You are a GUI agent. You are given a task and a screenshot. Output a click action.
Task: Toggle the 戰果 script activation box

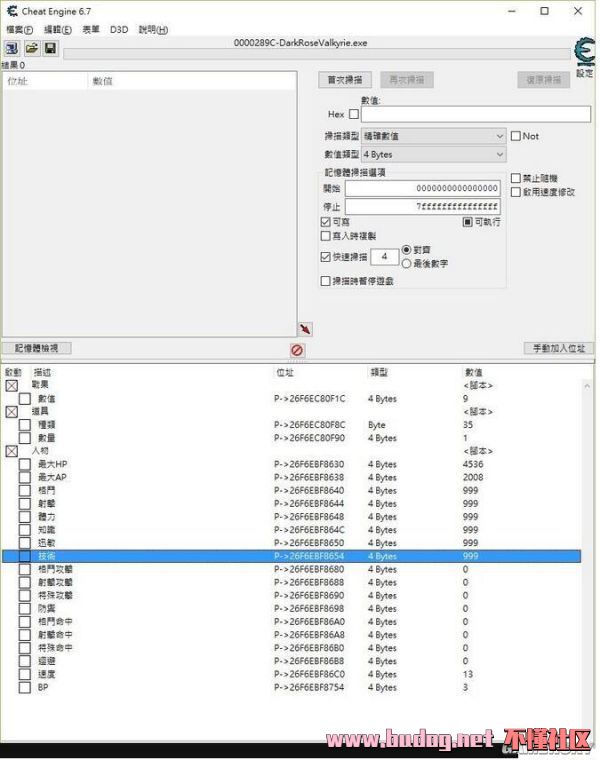pos(12,385)
